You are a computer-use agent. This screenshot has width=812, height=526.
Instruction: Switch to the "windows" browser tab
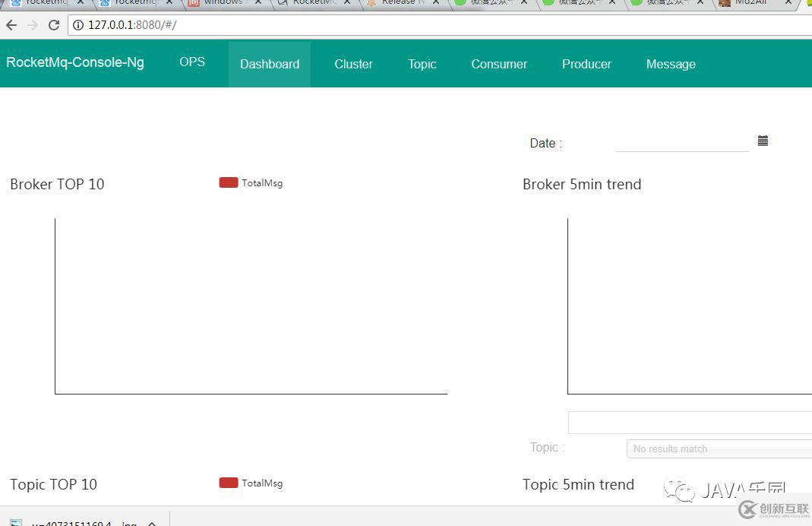pyautogui.click(x=224, y=3)
